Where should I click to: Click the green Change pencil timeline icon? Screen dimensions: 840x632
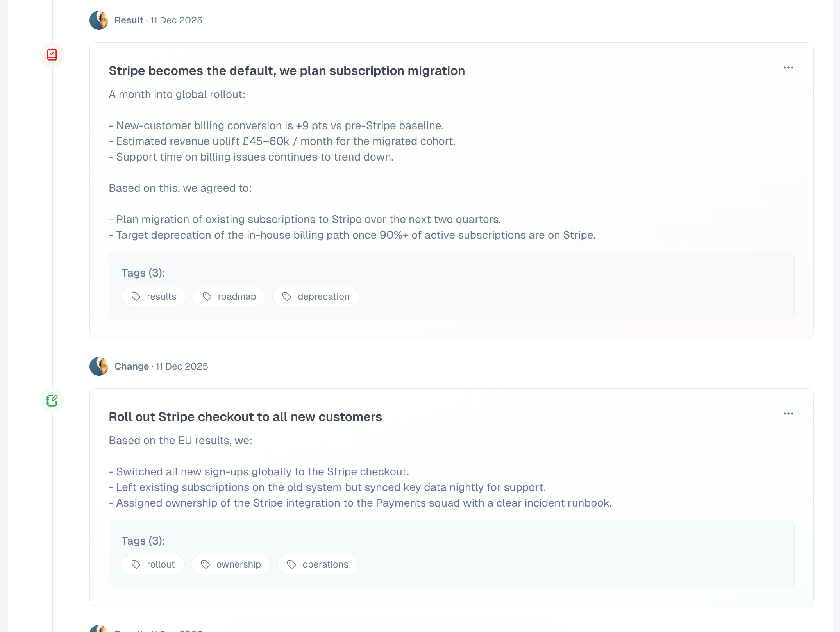[52, 400]
